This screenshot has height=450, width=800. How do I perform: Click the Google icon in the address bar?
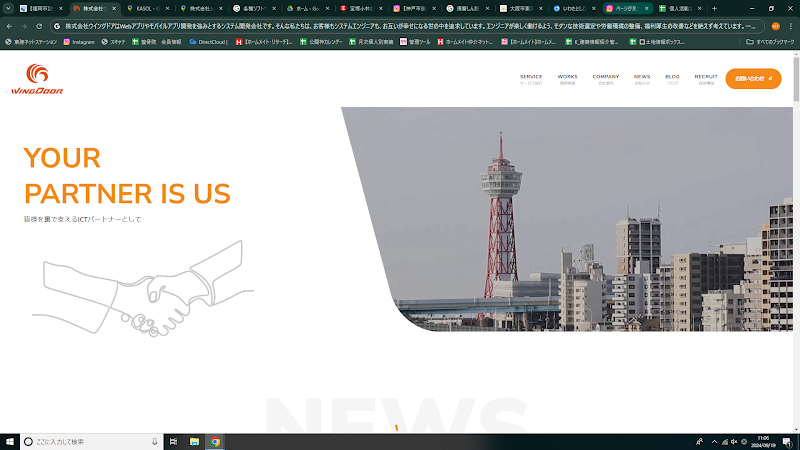coord(57,26)
